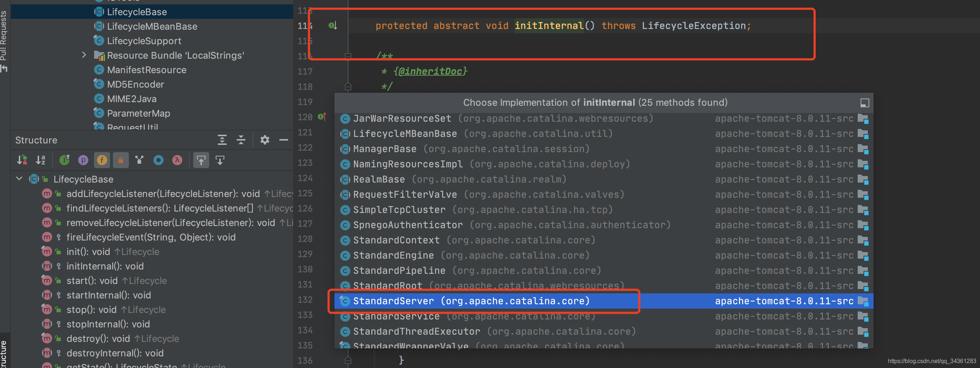Toggle Show Inherited members filter
Screen dimensions: 980x368
tap(65, 160)
